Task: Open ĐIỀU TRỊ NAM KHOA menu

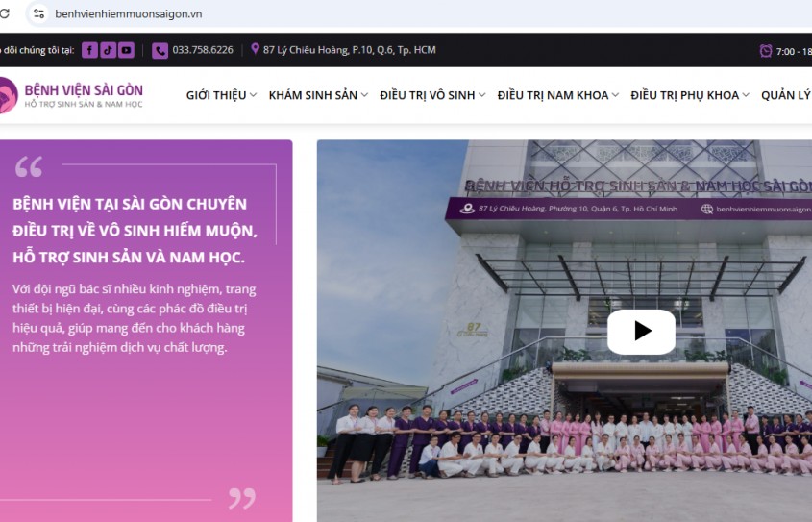Action: [x=553, y=95]
